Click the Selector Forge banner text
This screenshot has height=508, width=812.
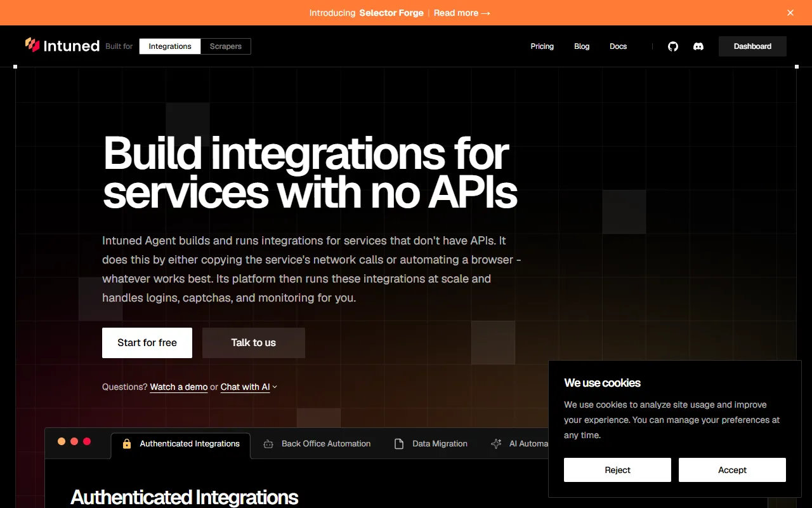pos(391,13)
